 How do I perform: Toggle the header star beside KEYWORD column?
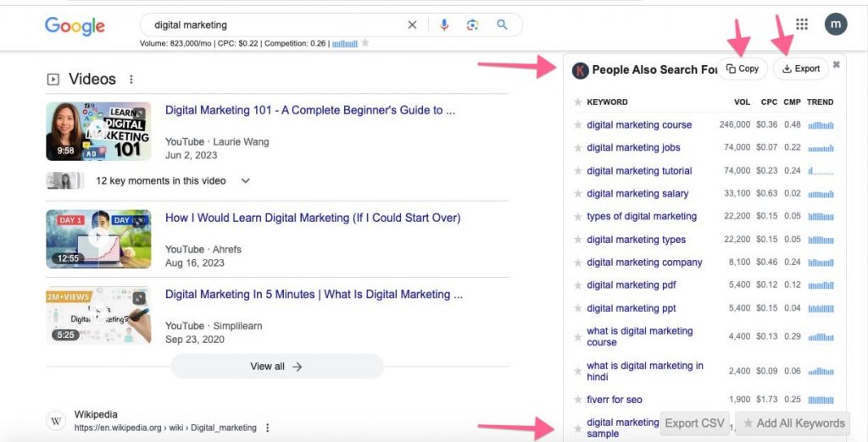point(578,102)
